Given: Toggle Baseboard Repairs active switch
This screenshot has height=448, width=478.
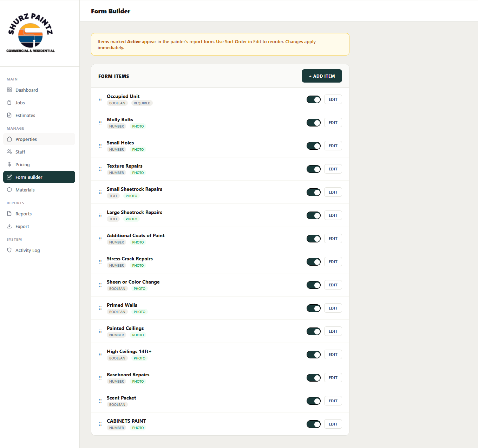Looking at the screenshot, I should tap(314, 378).
